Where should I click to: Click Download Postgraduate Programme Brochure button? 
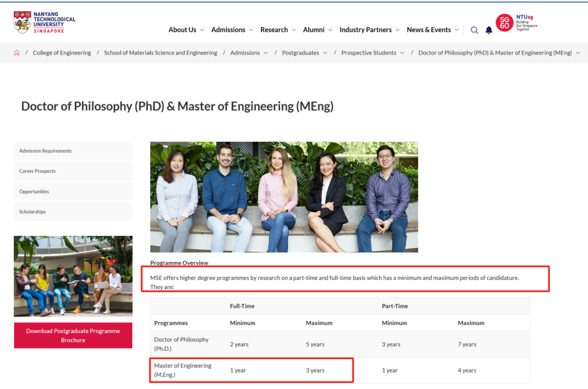tap(73, 336)
